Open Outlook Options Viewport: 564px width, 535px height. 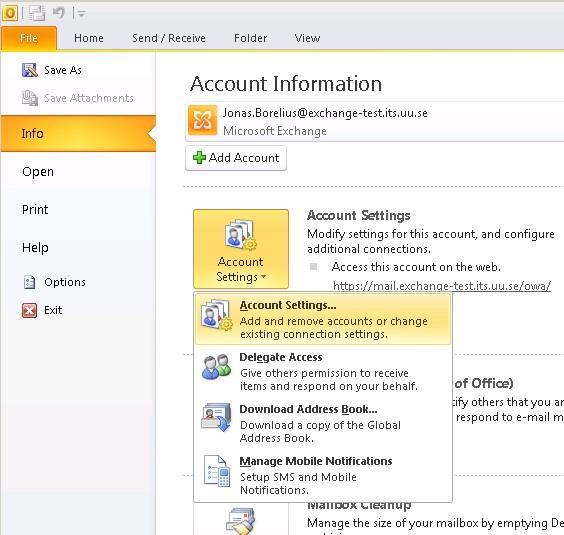click(78, 282)
